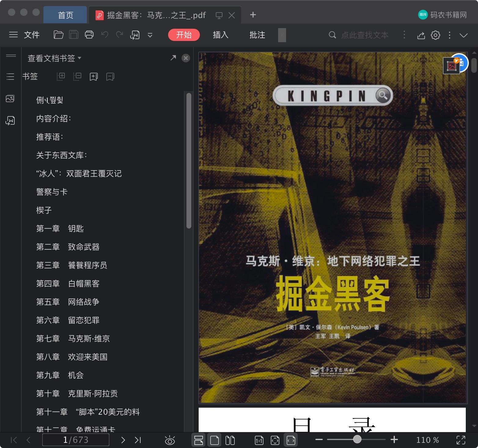Open the vertical dots menu beside settings
Viewport: 478px width, 448px height.
click(x=450, y=35)
